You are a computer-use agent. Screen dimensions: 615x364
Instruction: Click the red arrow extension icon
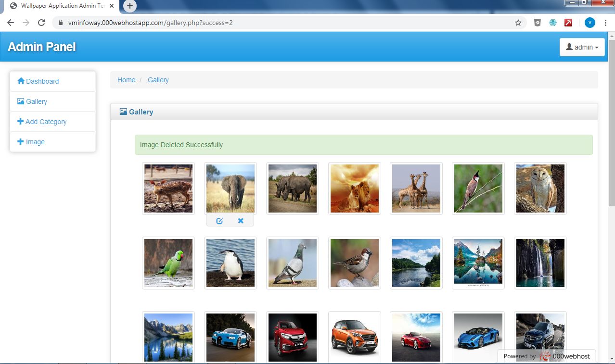tap(568, 23)
